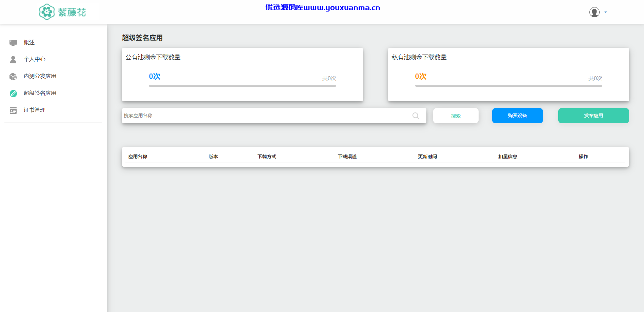
Task: Click the 下载渠道 column header
Action: pos(347,157)
